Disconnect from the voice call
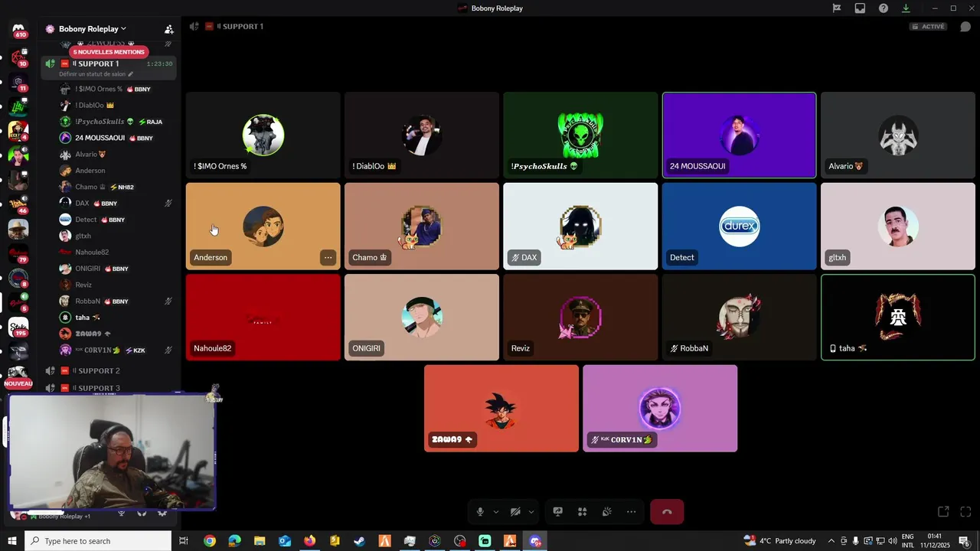Image resolution: width=980 pixels, height=551 pixels. click(667, 512)
